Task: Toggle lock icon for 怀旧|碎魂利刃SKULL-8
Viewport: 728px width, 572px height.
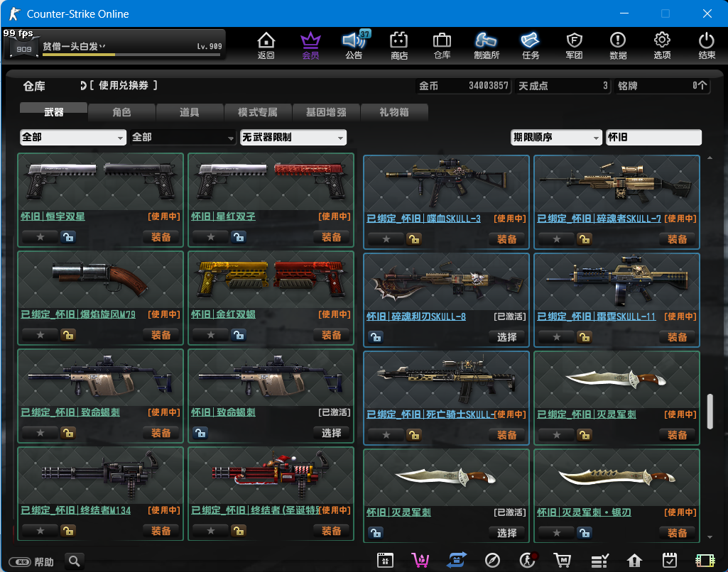Action: (x=376, y=337)
